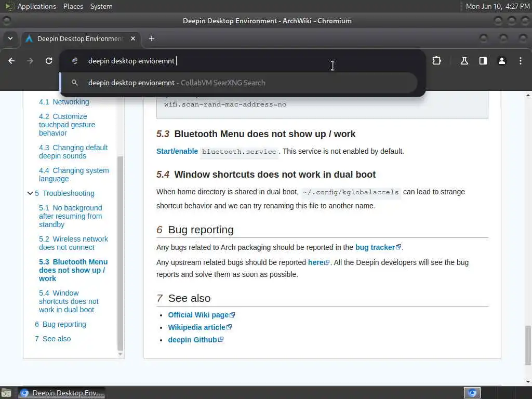Click the forward navigation arrow

tap(30, 61)
